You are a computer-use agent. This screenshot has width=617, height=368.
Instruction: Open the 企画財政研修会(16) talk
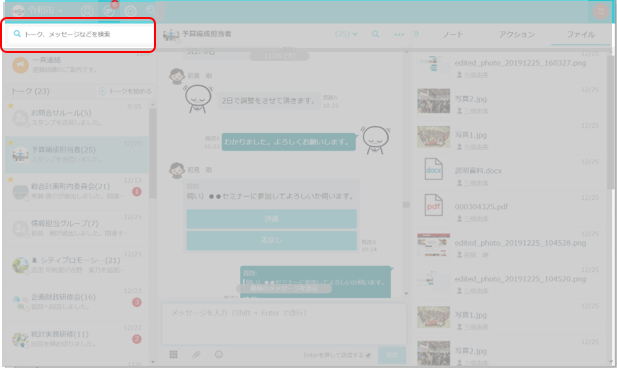click(x=77, y=302)
